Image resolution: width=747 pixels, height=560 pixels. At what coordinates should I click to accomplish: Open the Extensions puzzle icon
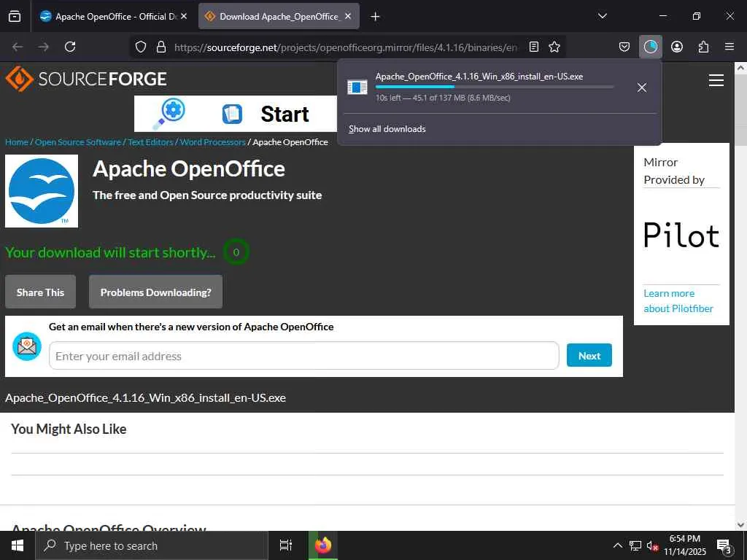[703, 47]
